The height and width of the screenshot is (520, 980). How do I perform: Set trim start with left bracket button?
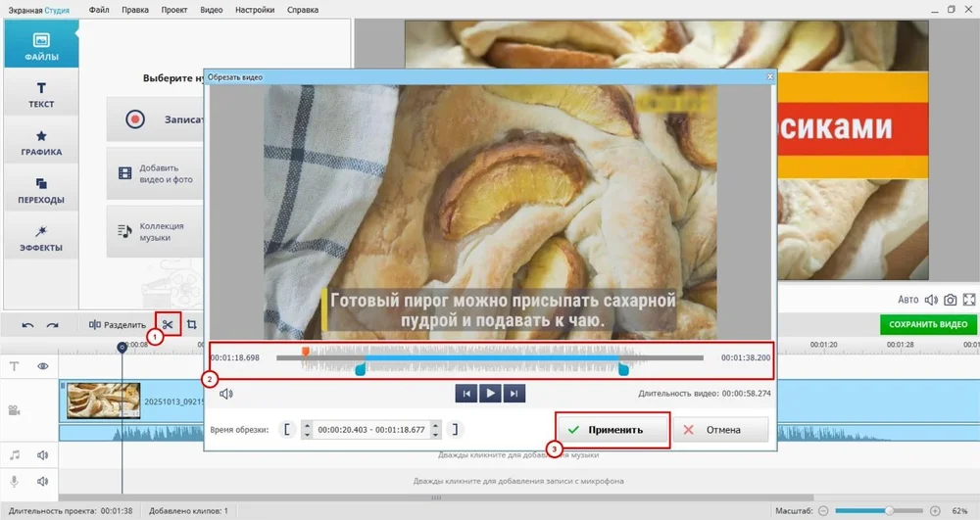[287, 430]
